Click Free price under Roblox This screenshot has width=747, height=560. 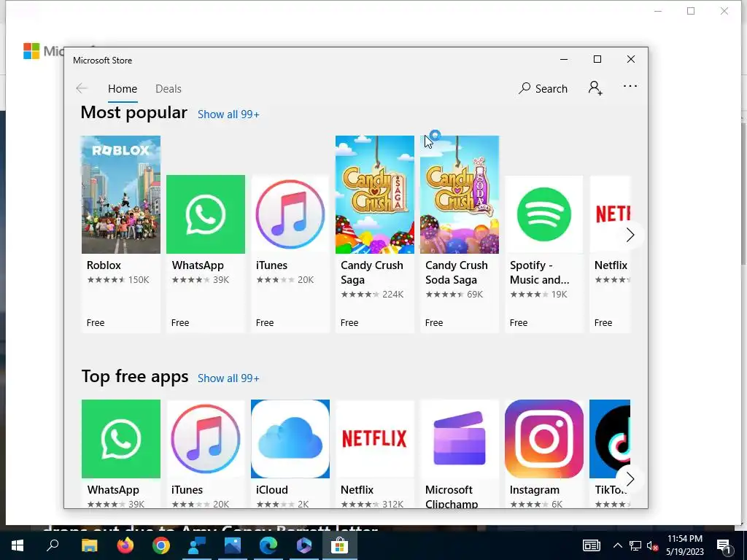(x=96, y=323)
